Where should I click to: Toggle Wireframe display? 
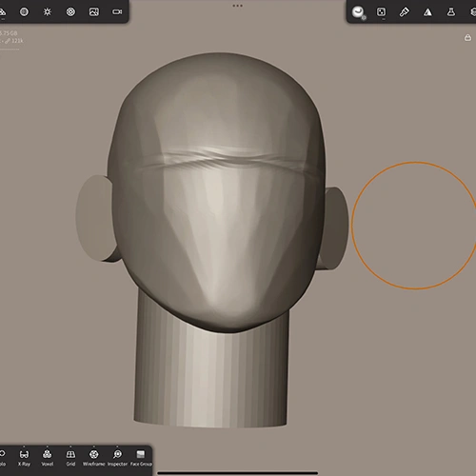pyautogui.click(x=93, y=458)
